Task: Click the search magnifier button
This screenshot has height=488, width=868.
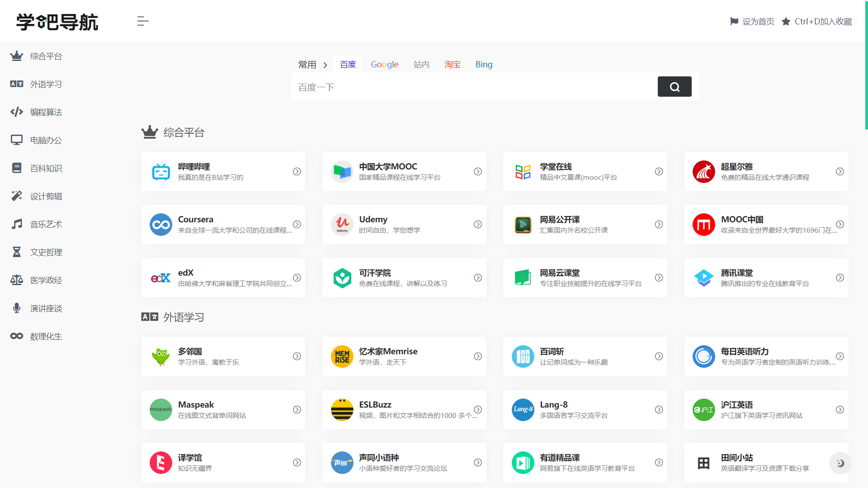Action: [x=674, y=86]
